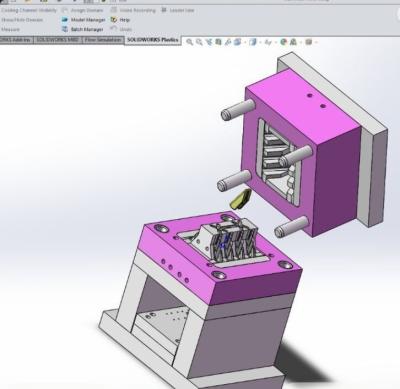Click the Undo arrow icon
This screenshot has height=389, width=400.
click(x=114, y=29)
